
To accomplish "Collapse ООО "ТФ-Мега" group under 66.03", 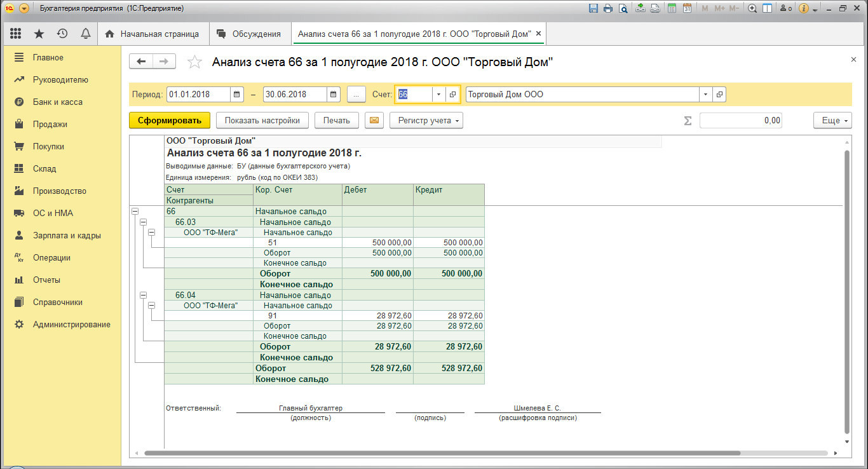I will pos(151,232).
